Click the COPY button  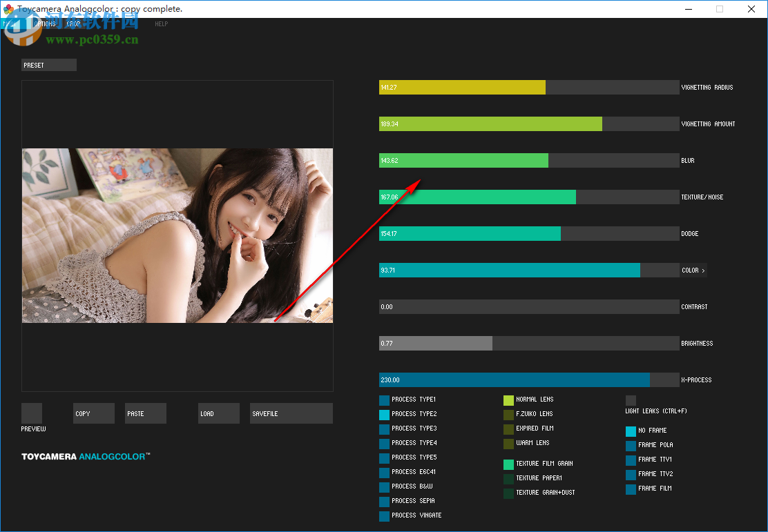(x=94, y=413)
